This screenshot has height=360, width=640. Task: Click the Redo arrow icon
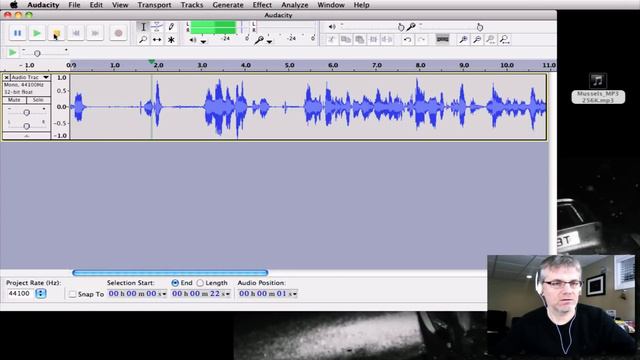click(421, 39)
